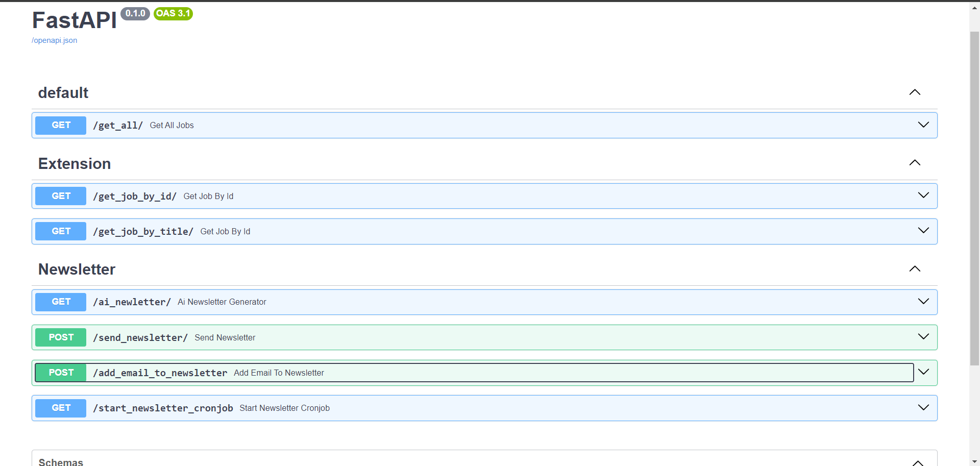
Task: Click the Schemas section title
Action: click(x=61, y=462)
